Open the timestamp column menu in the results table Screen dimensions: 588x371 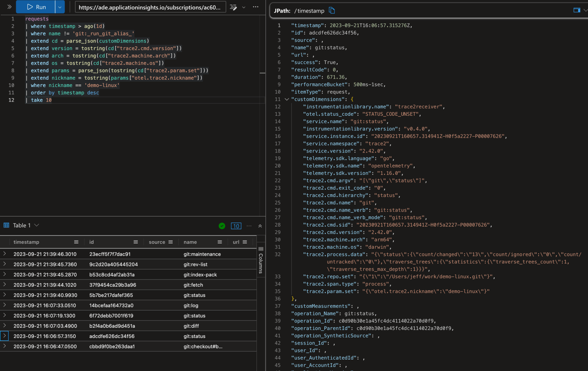(x=76, y=242)
